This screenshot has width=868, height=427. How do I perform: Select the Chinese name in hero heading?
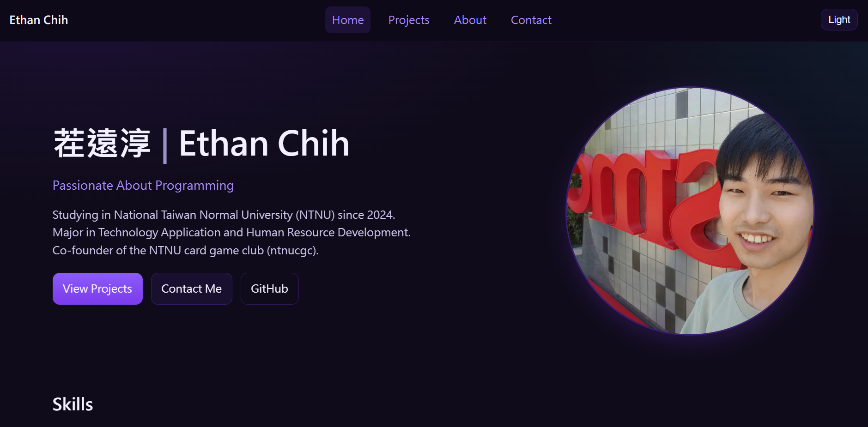point(102,143)
